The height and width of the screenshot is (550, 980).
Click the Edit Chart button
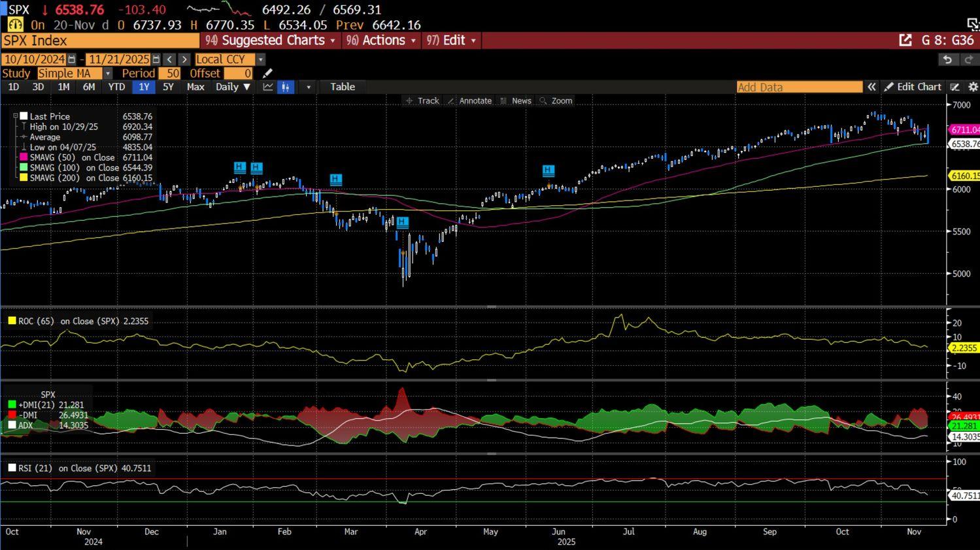(x=913, y=87)
